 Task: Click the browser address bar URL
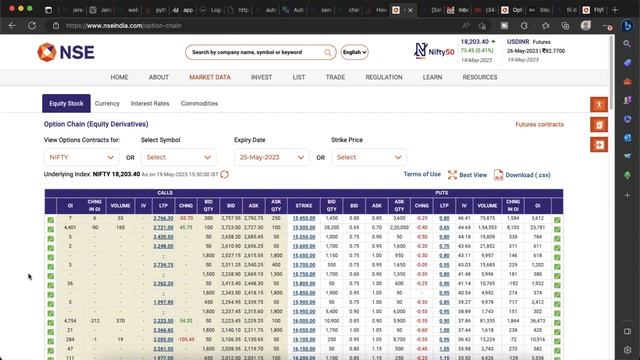coord(123,26)
